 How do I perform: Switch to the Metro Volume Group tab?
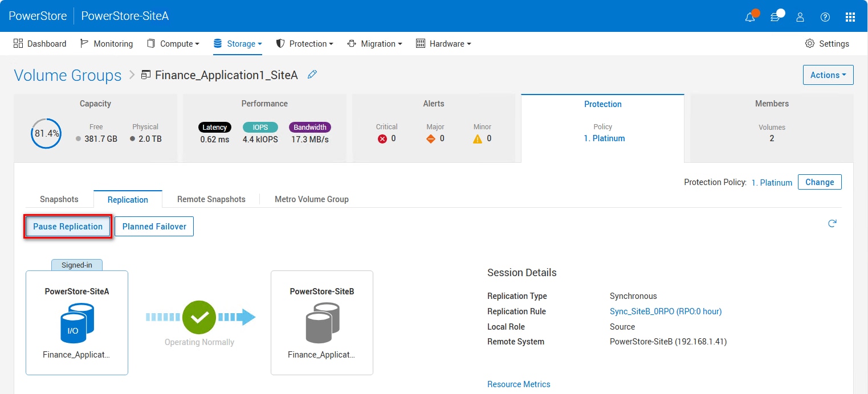[x=312, y=199]
